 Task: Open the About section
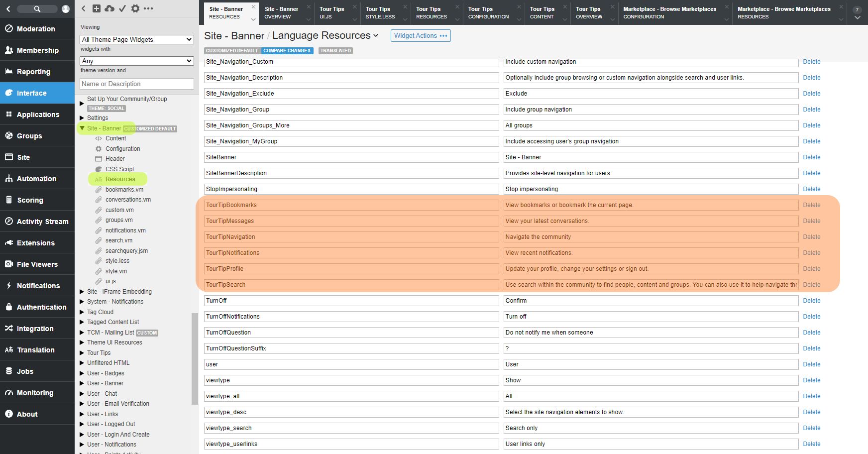click(x=37, y=414)
